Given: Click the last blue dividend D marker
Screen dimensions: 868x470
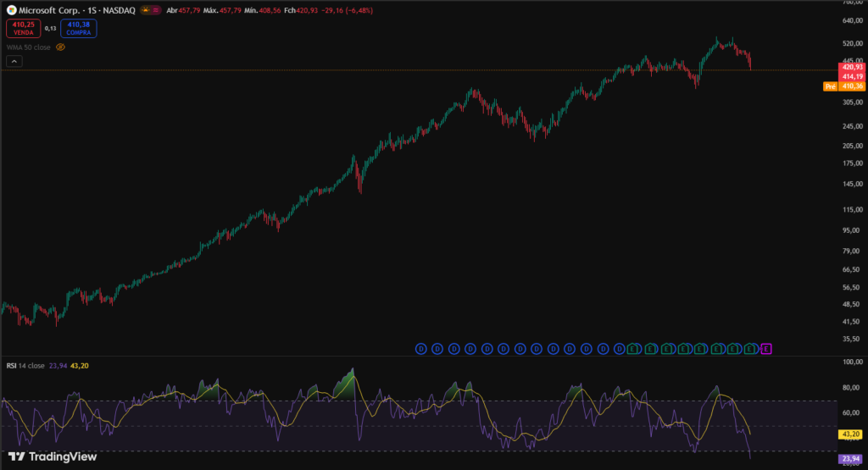Looking at the screenshot, I should (619, 348).
